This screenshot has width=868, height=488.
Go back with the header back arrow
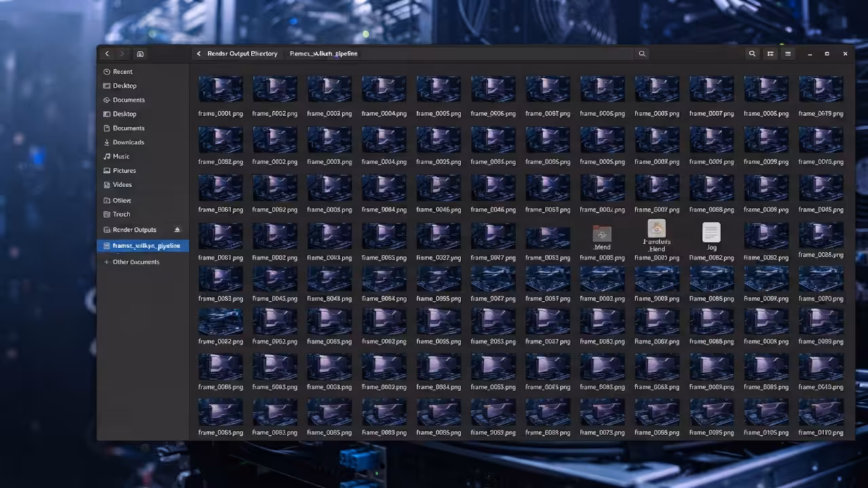pos(106,54)
